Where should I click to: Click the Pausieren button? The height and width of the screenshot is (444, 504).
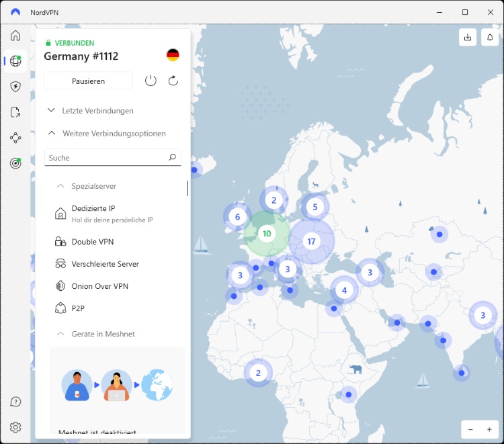click(x=88, y=81)
